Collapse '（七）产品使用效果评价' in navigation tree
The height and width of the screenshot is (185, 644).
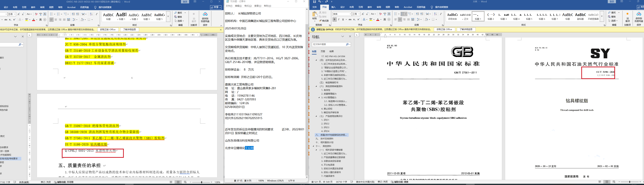[x=316, y=116]
